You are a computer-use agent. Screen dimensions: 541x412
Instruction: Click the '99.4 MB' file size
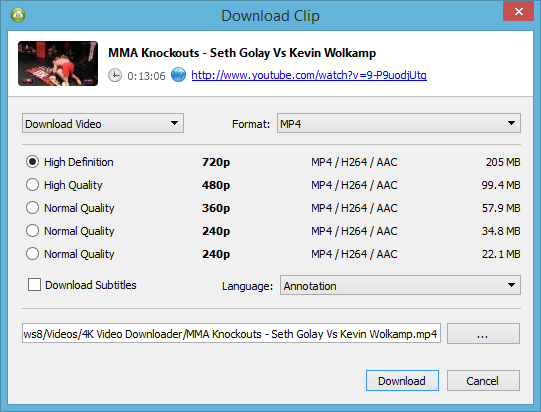pyautogui.click(x=501, y=185)
